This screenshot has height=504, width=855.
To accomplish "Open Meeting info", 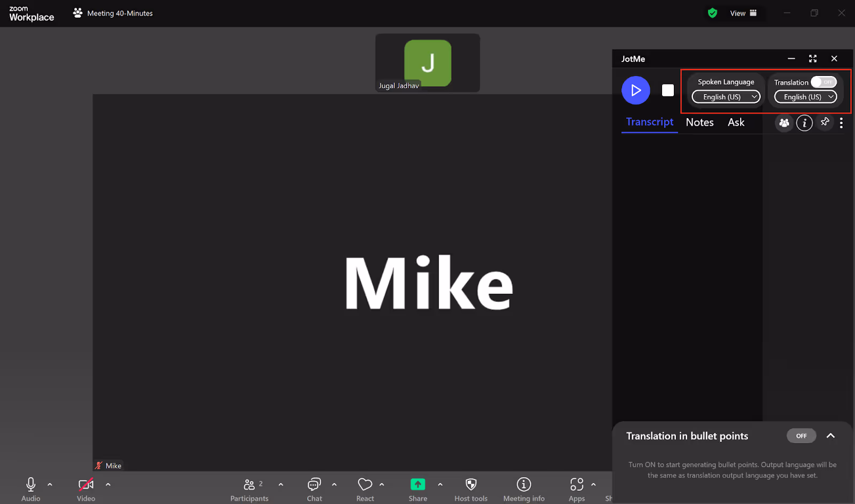I will click(x=524, y=489).
